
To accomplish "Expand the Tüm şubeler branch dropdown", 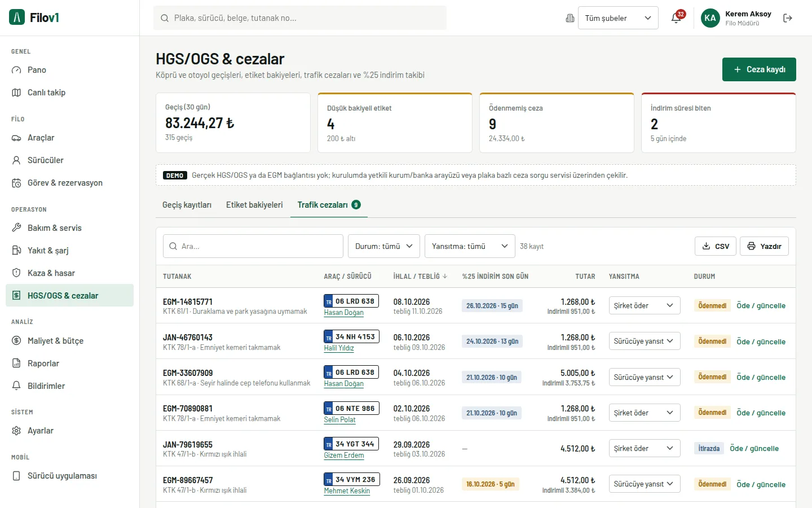I will [618, 18].
